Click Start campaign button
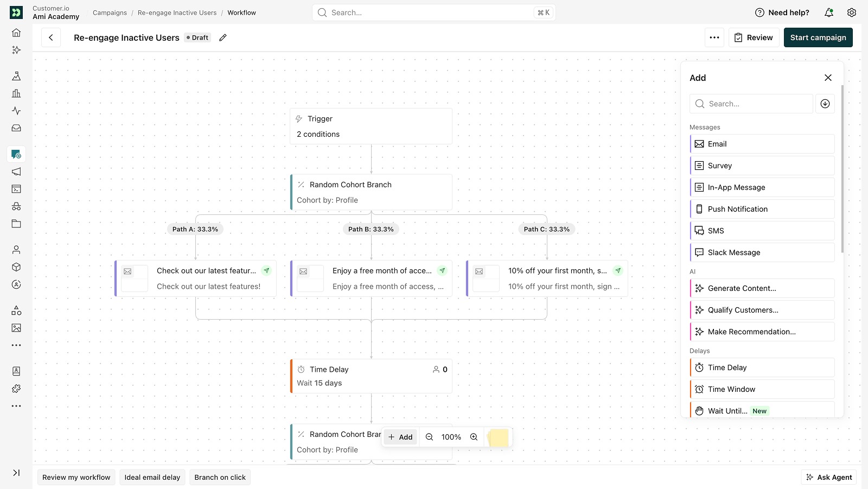This screenshot has width=868, height=489. pyautogui.click(x=818, y=37)
